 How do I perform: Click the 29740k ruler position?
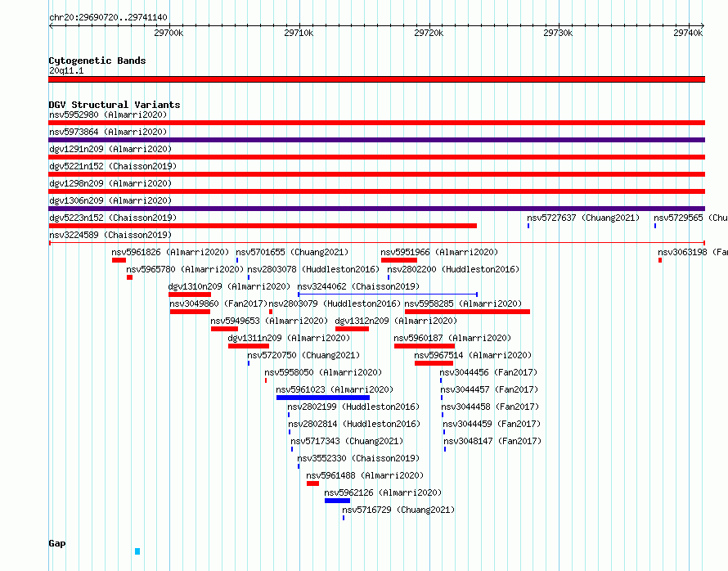688,33
